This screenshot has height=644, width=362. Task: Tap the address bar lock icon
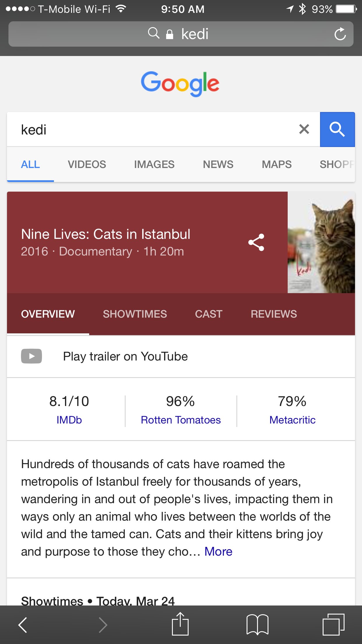170,34
